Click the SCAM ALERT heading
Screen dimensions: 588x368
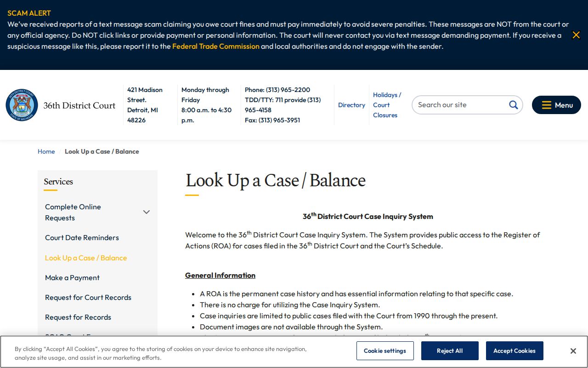tap(29, 13)
